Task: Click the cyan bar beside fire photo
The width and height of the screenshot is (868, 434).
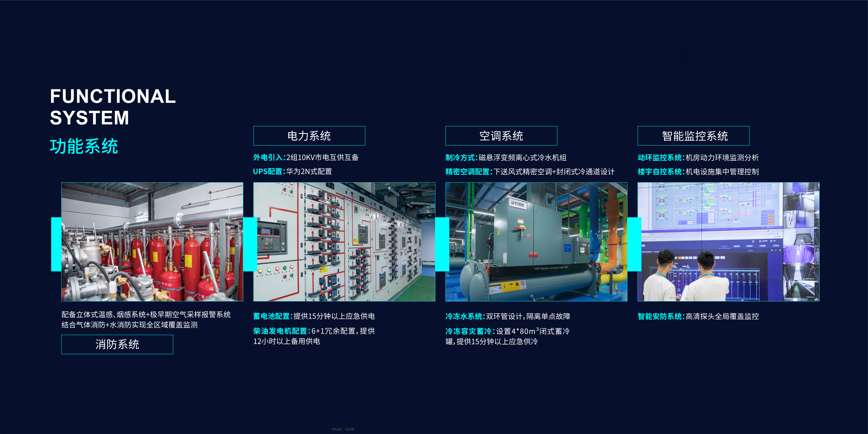Action: click(56, 244)
